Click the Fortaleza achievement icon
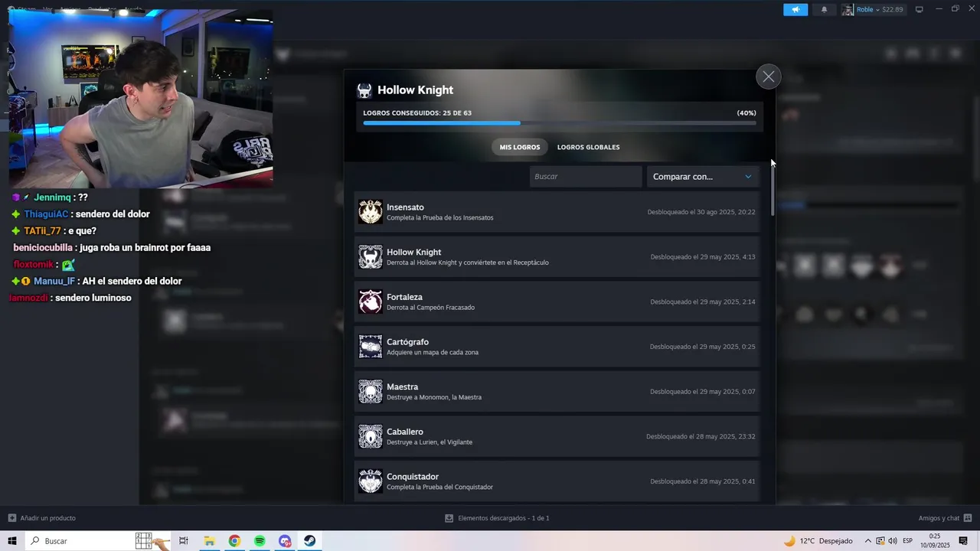The height and width of the screenshot is (551, 980). (x=371, y=302)
